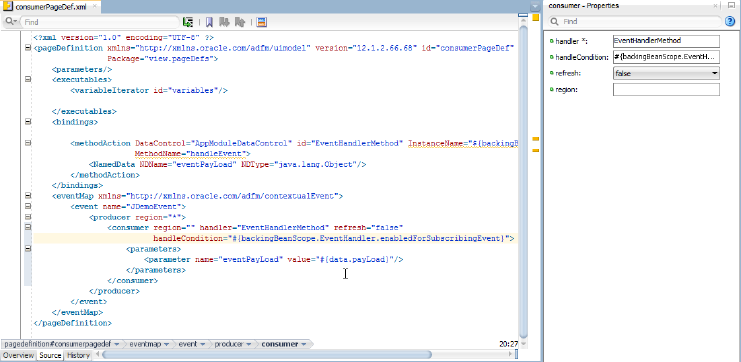Click the editor vertical scrollbar
Viewport: 741px width, 362px height.
523,180
